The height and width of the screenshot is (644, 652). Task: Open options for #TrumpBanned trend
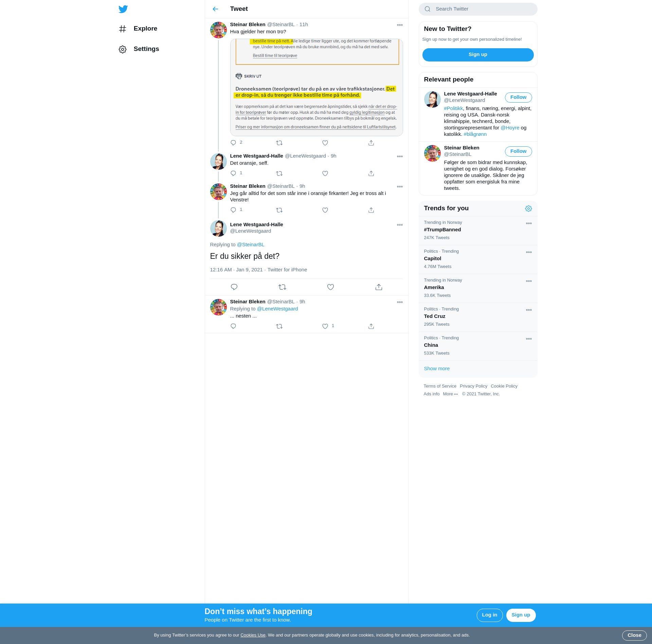pos(529,223)
